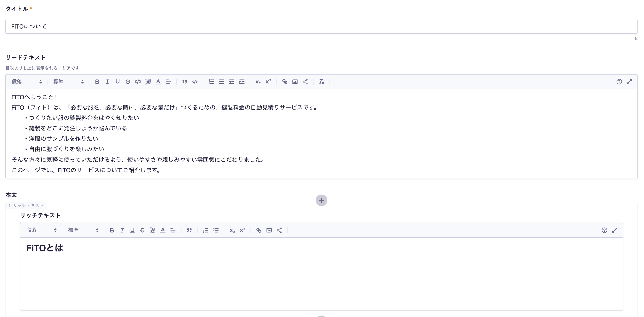Toggle underline in lead text toolbar
The height and width of the screenshot is (317, 644).
(118, 82)
